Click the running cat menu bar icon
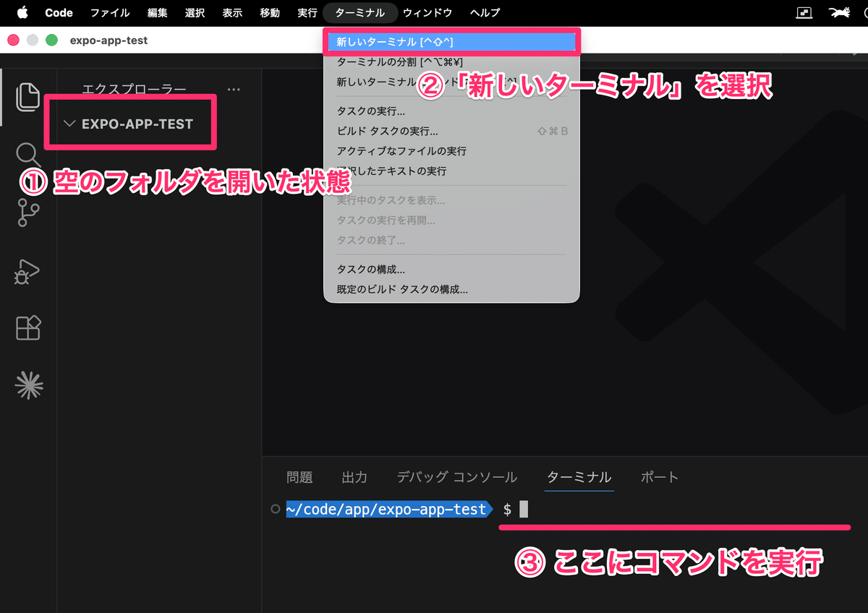The width and height of the screenshot is (868, 613). point(840,12)
